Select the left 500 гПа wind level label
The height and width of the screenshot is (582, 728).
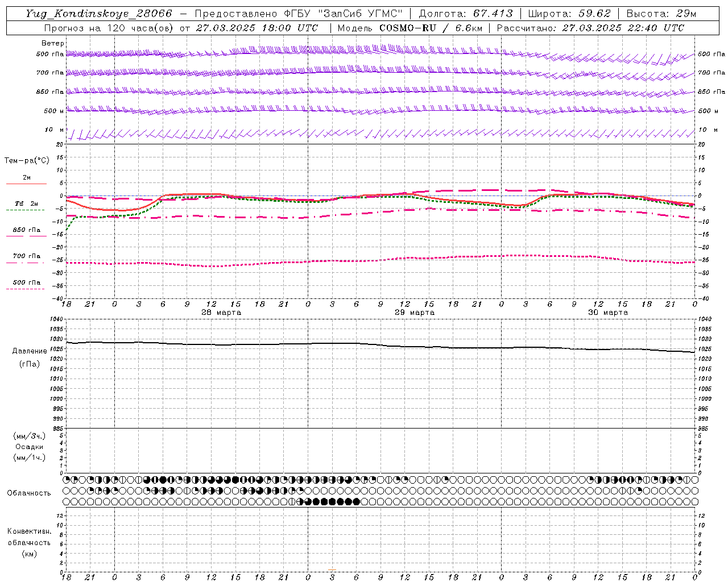(50, 55)
